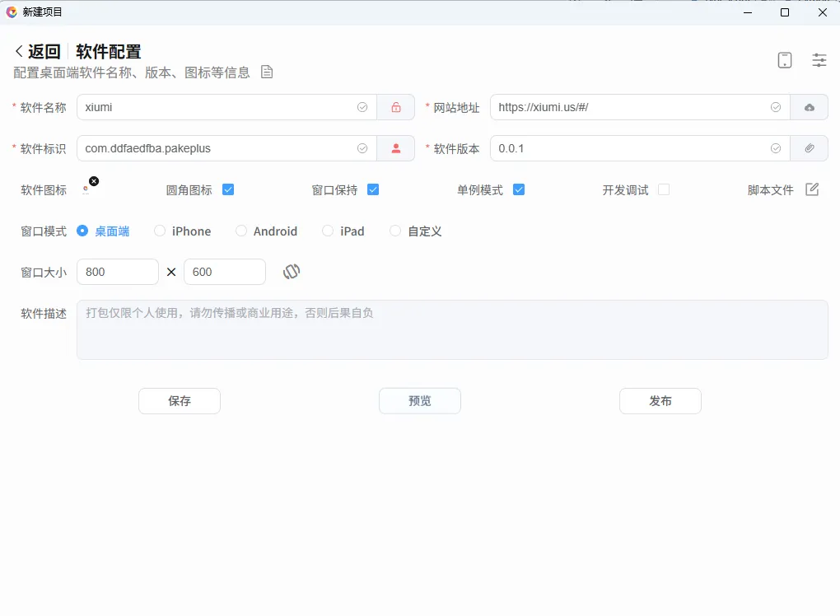This screenshot has width=840, height=616.
Task: Remove the software icon with the X badge
Action: pyautogui.click(x=94, y=181)
